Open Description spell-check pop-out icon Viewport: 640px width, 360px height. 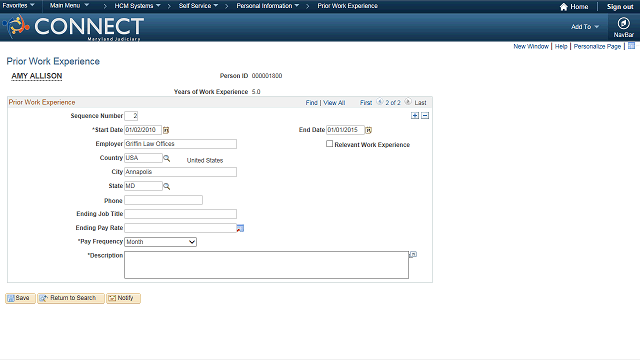pos(413,255)
